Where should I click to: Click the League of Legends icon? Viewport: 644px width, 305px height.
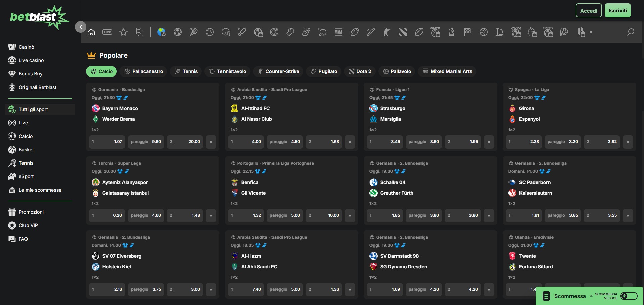[499, 32]
